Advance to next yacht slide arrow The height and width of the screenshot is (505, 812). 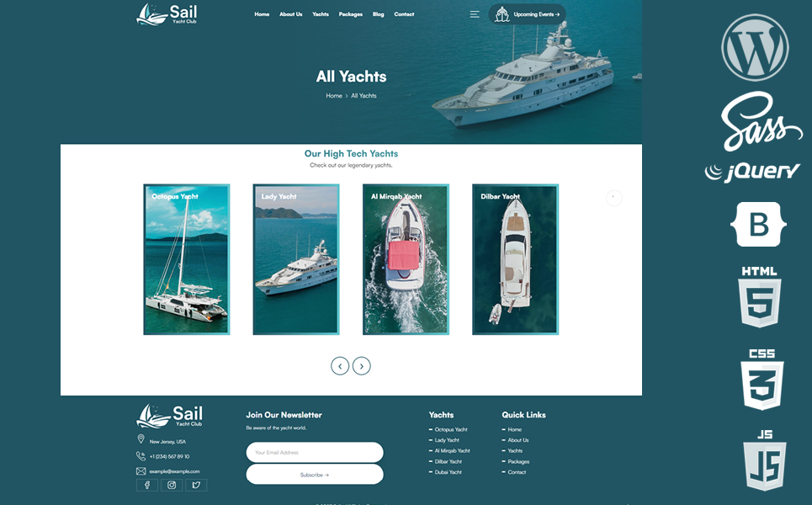click(x=362, y=366)
